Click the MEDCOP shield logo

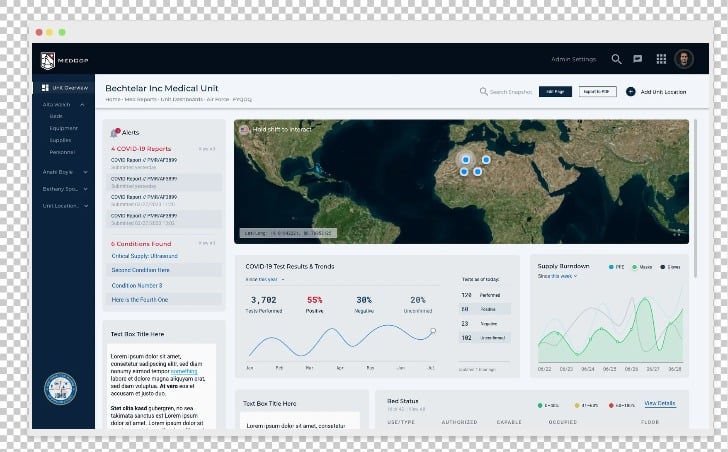click(47, 60)
